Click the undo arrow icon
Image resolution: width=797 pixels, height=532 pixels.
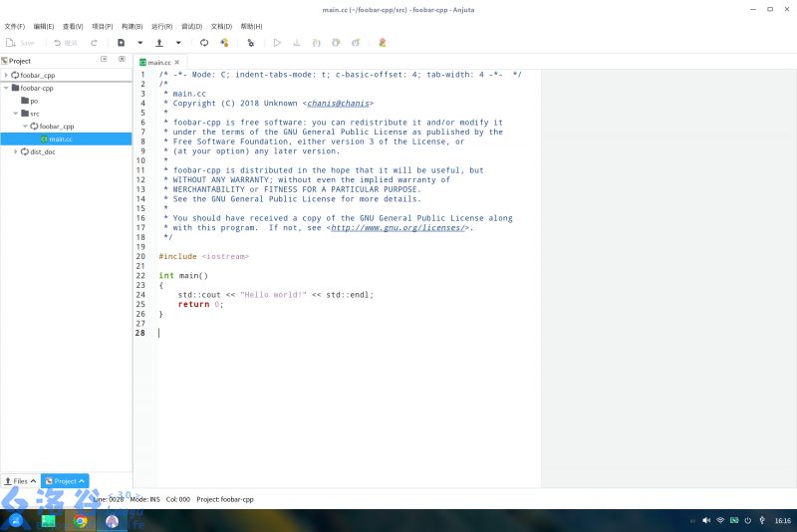point(58,43)
